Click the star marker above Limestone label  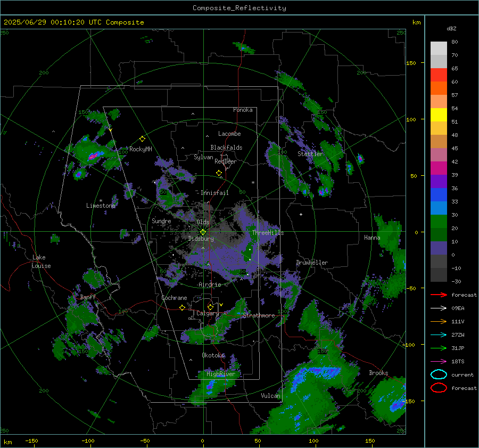point(101,201)
